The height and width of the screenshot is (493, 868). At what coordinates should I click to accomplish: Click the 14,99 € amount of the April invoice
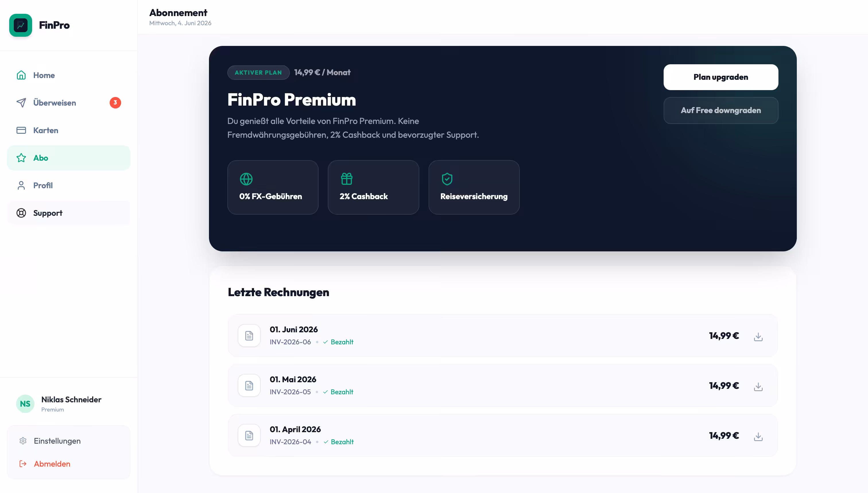point(724,435)
